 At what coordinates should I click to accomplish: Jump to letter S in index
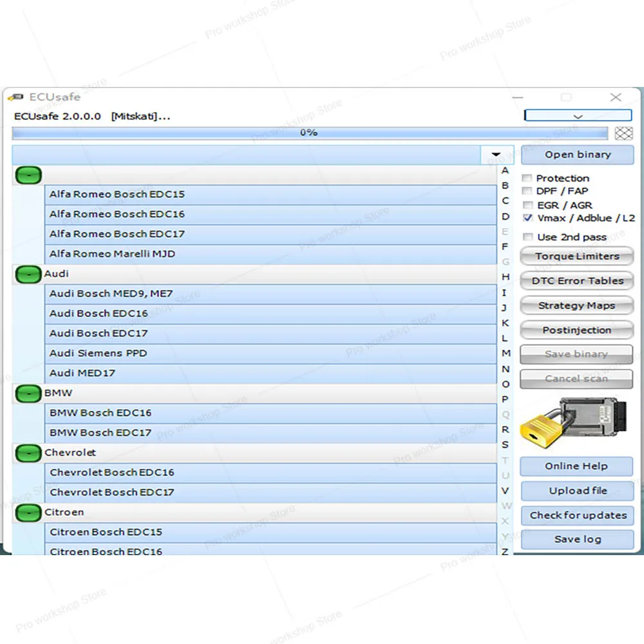505,445
